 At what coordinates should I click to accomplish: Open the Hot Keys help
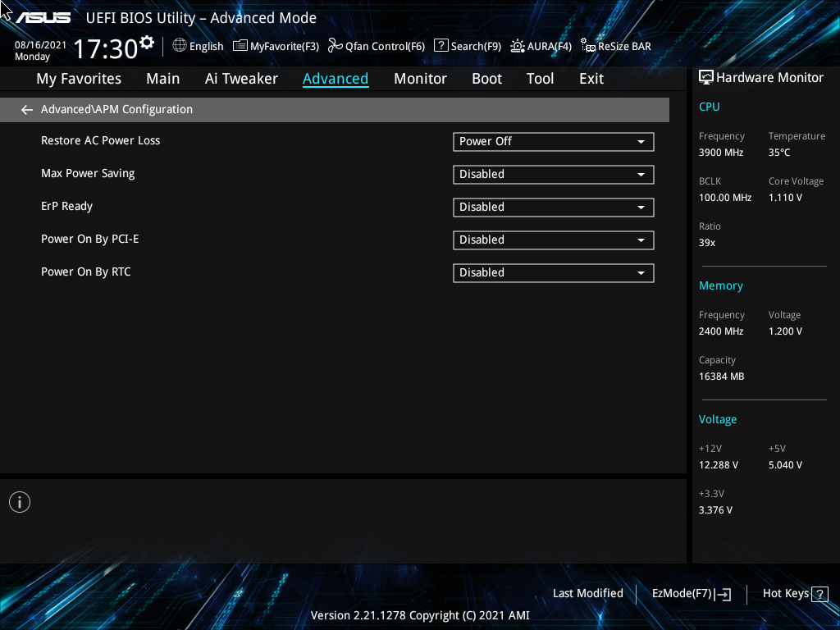tap(786, 594)
